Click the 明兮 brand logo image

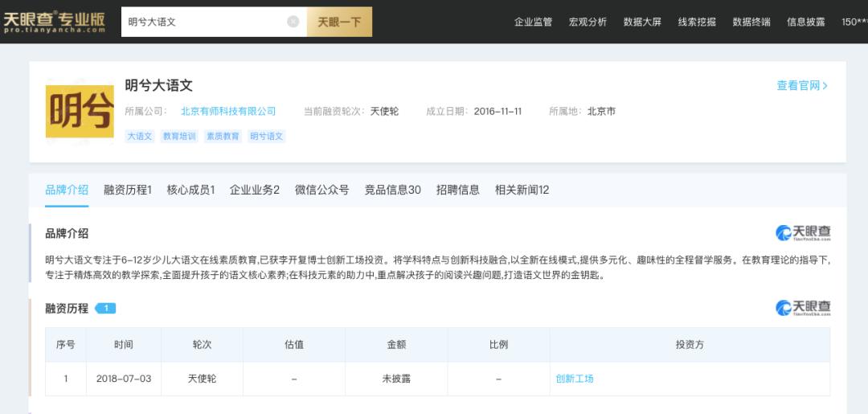pyautogui.click(x=80, y=112)
